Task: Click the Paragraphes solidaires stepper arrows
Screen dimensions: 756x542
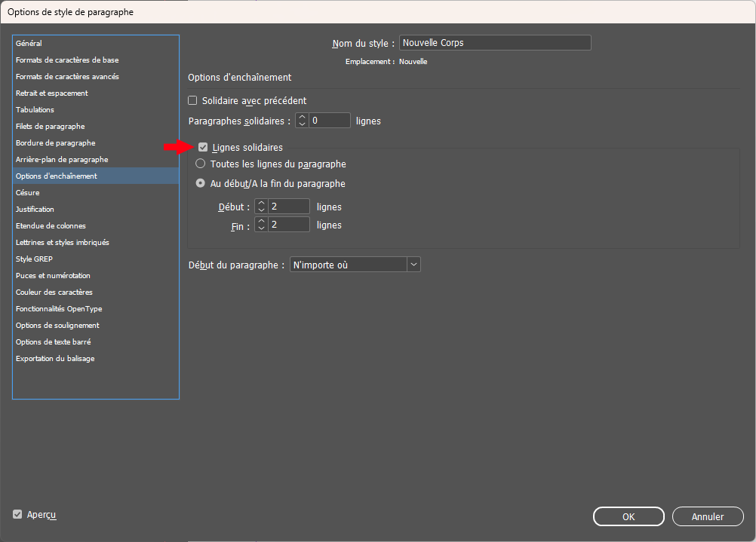Action: tap(302, 121)
